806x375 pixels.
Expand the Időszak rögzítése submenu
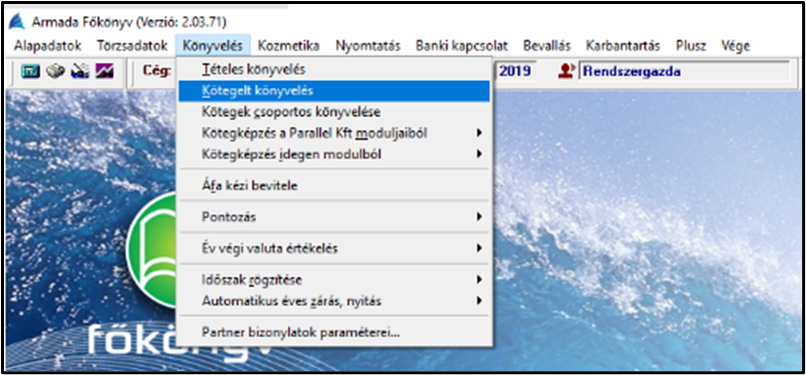point(334,280)
